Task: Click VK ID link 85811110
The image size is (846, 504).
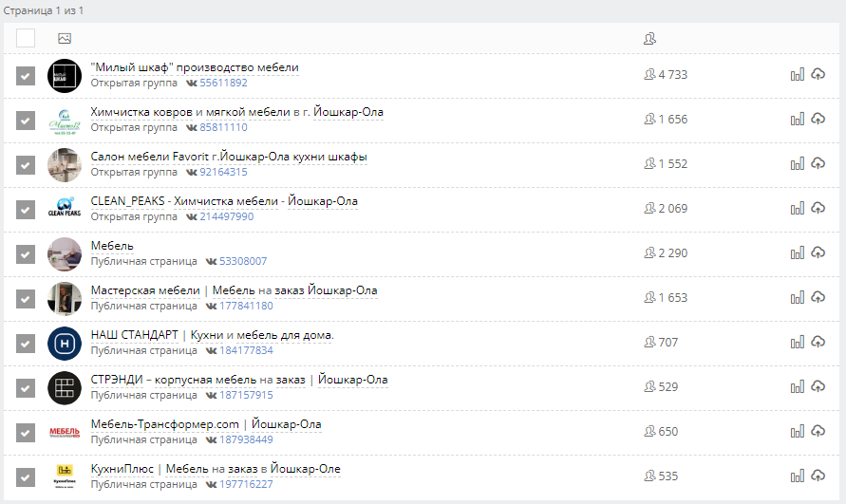Action: click(x=223, y=127)
